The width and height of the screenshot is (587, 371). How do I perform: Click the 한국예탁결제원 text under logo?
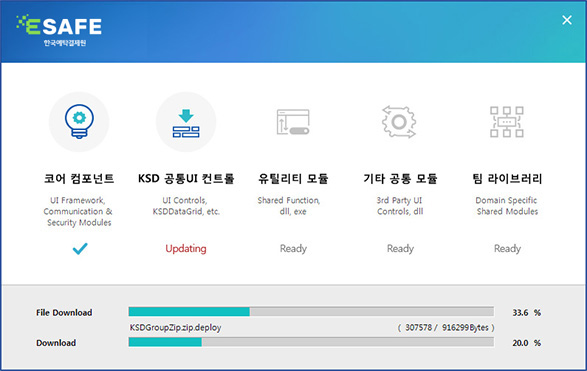[65, 43]
